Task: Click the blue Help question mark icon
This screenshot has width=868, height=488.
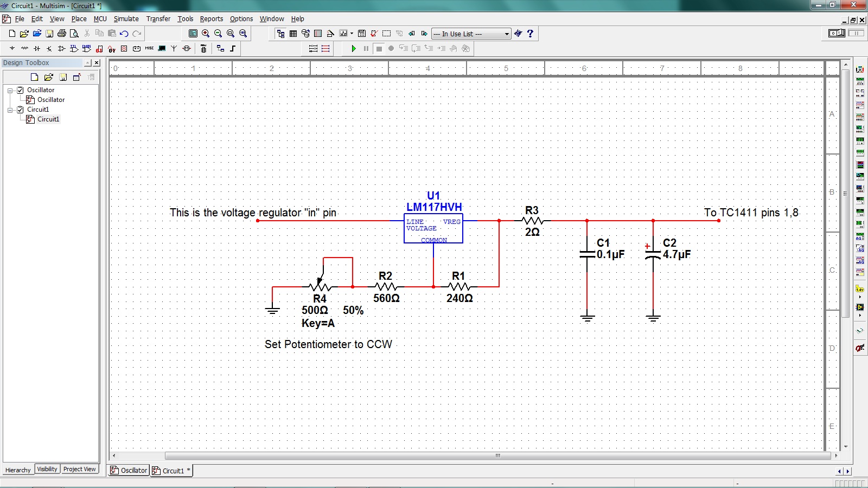Action: pyautogui.click(x=531, y=34)
